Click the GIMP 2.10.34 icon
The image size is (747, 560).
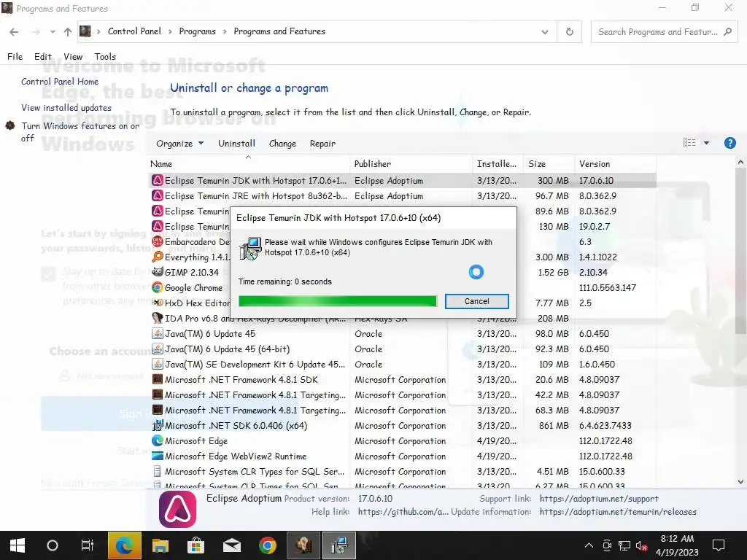pos(158,272)
